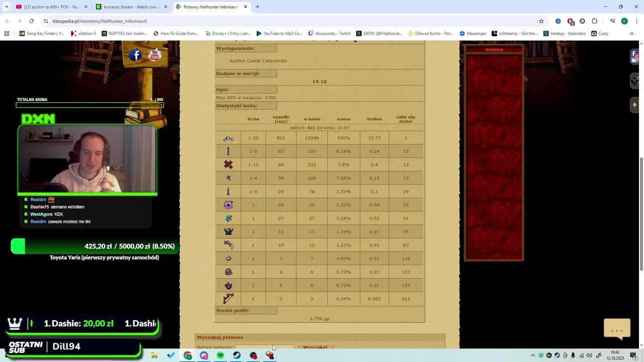The height and width of the screenshot is (362, 644).
Task: Click the loot icon with 1.22% chance
Action: pos(228,245)
